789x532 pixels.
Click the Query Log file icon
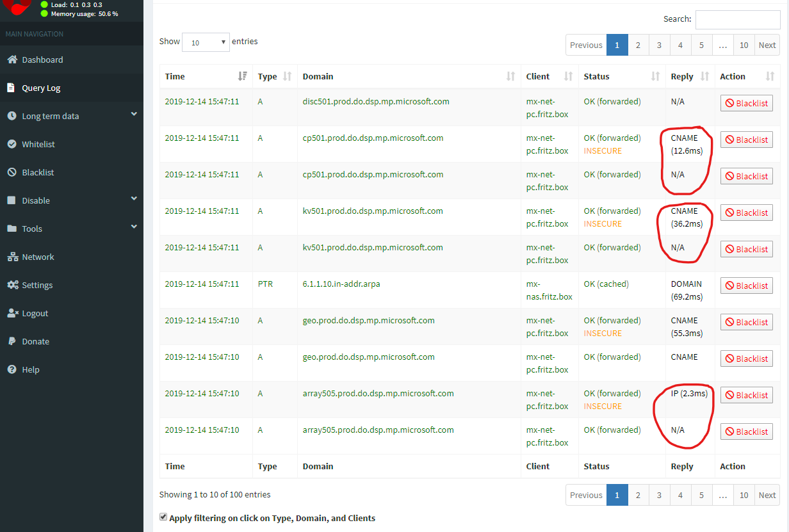click(x=11, y=88)
